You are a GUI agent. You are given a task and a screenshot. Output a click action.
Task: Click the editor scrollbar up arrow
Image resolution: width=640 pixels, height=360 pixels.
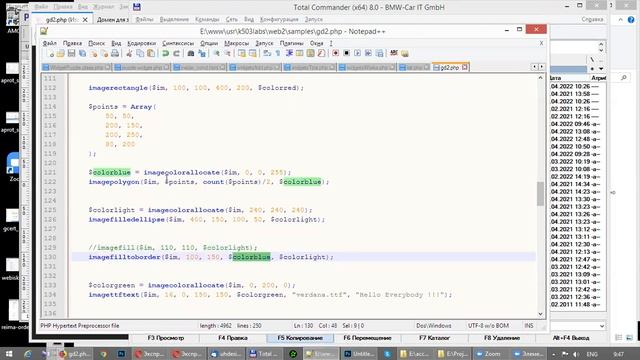click(540, 78)
